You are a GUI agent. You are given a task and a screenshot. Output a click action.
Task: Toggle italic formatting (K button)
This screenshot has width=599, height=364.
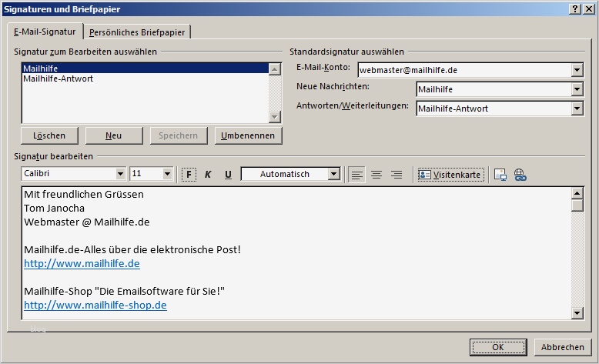tap(208, 175)
